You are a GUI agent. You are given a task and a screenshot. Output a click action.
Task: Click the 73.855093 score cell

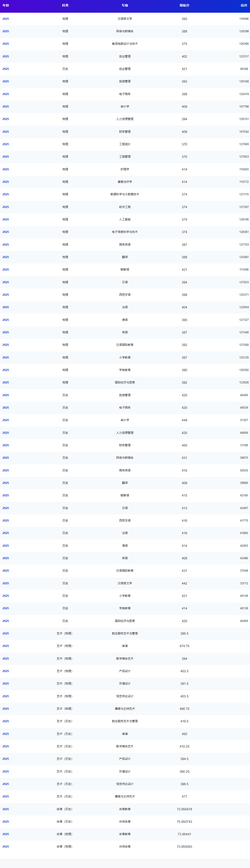click(184, 847)
